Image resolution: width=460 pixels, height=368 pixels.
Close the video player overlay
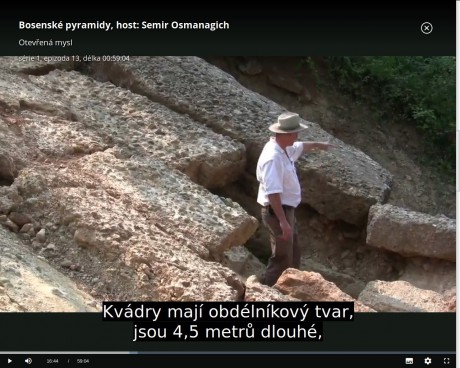click(426, 28)
